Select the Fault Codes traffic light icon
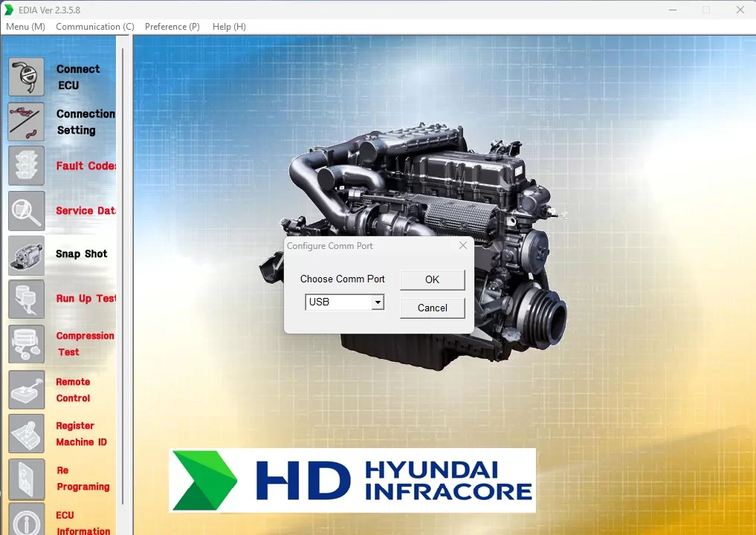The height and width of the screenshot is (535, 756). [27, 166]
